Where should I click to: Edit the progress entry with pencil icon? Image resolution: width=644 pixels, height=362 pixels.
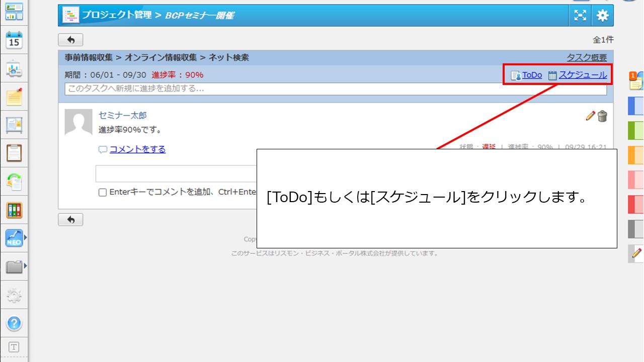(591, 116)
